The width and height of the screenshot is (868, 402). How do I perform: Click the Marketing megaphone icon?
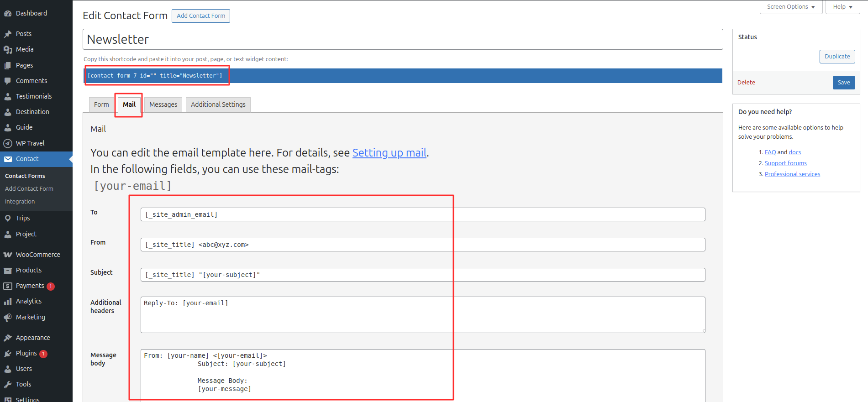8,317
